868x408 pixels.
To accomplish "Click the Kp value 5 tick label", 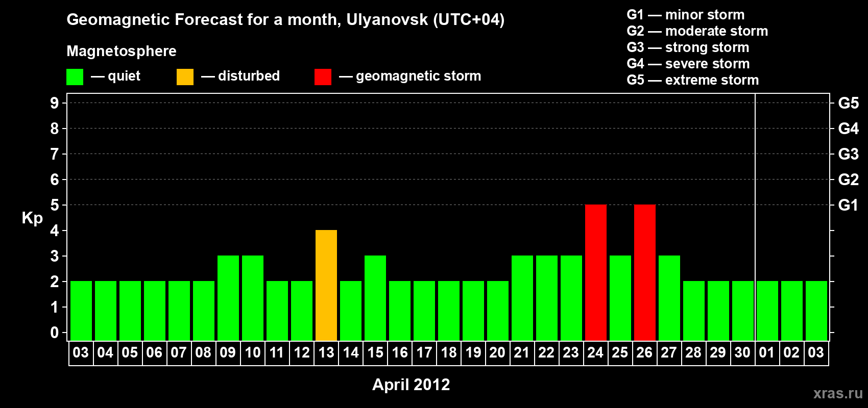I will [x=55, y=205].
